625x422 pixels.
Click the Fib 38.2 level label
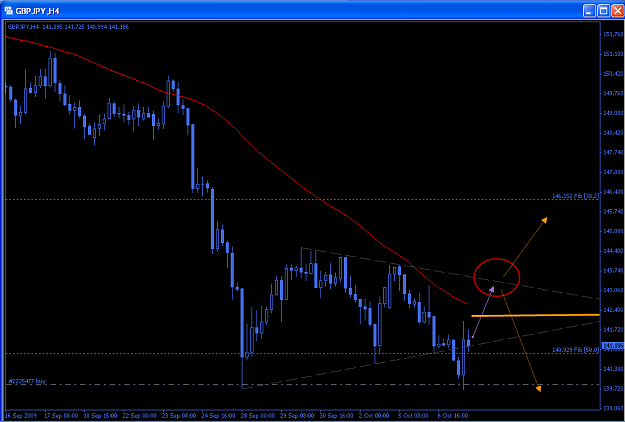pos(576,196)
